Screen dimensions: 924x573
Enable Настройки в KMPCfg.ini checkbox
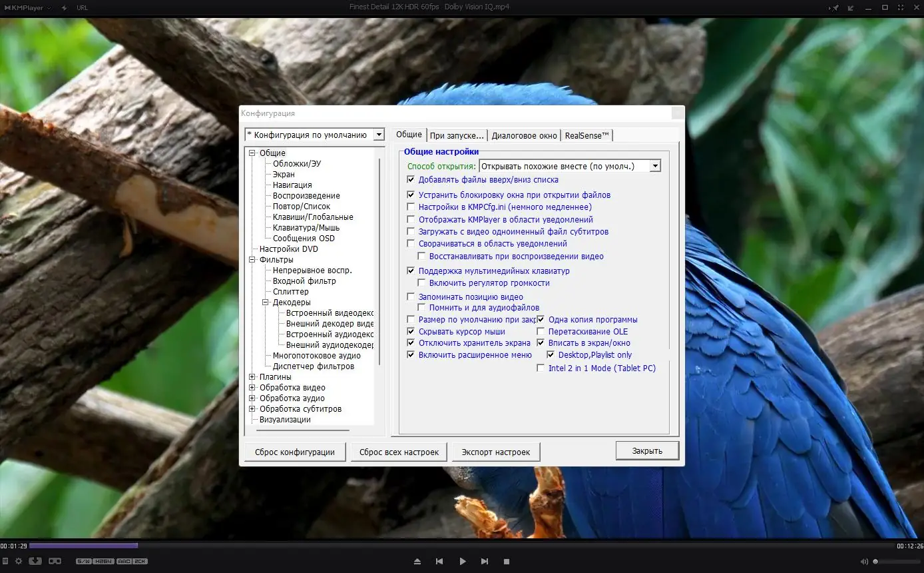[411, 207]
